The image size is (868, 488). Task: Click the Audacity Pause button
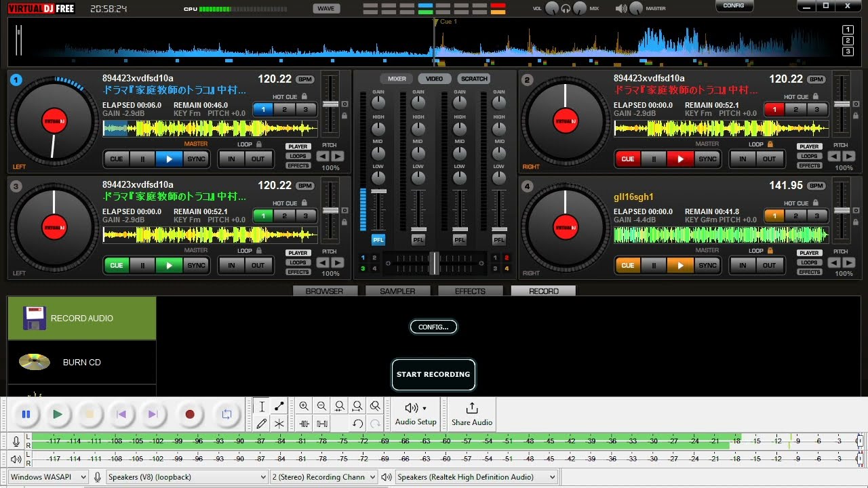26,414
